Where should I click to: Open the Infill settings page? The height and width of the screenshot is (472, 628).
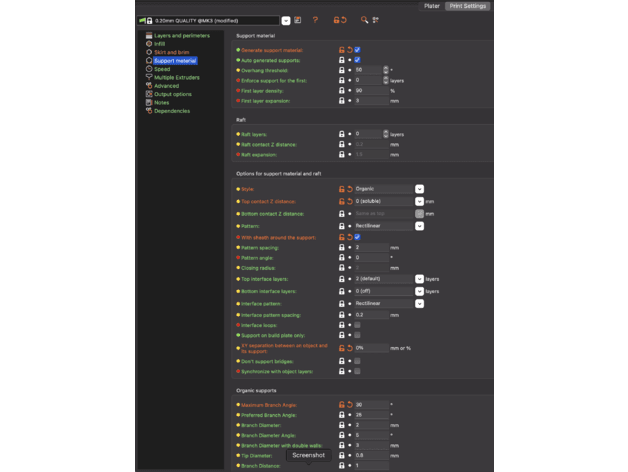coord(159,44)
